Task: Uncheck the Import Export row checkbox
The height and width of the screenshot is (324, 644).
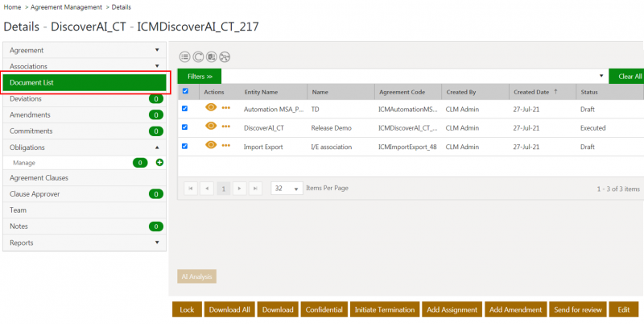Action: click(x=185, y=146)
